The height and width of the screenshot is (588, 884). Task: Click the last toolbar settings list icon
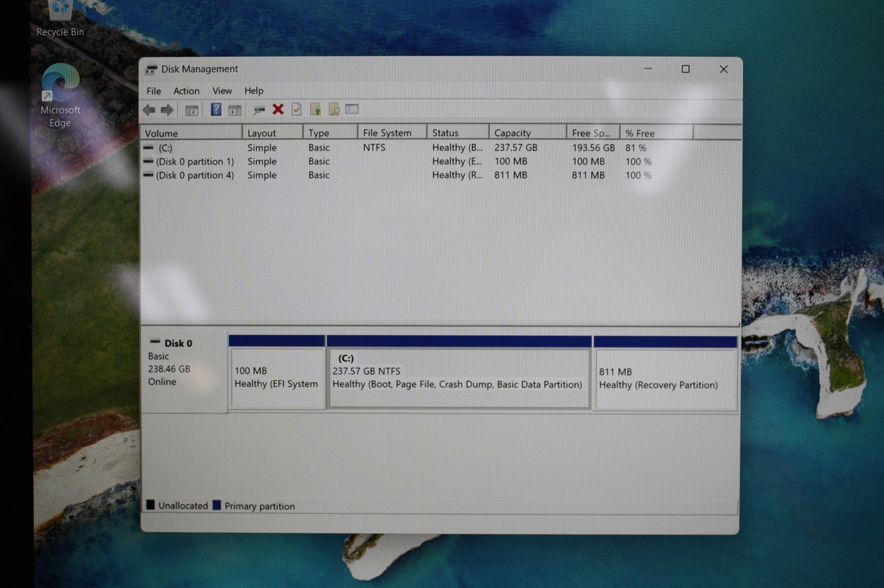[x=352, y=109]
